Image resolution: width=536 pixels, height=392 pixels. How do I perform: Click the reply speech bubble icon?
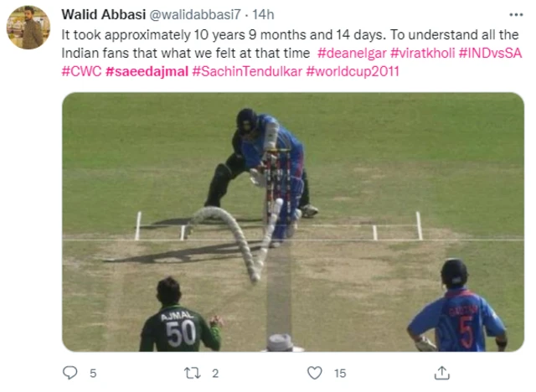tap(70, 373)
